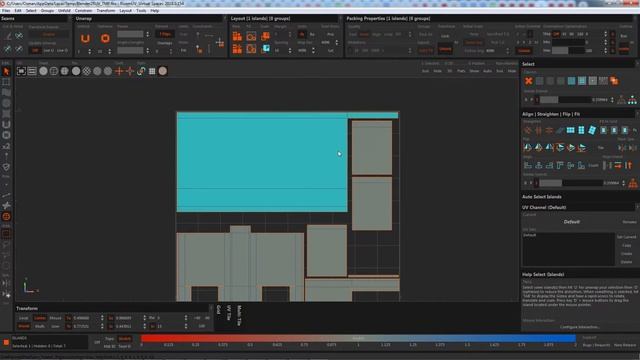Click the first cyan grid straighten icon
640x360 pixels.
point(571,130)
